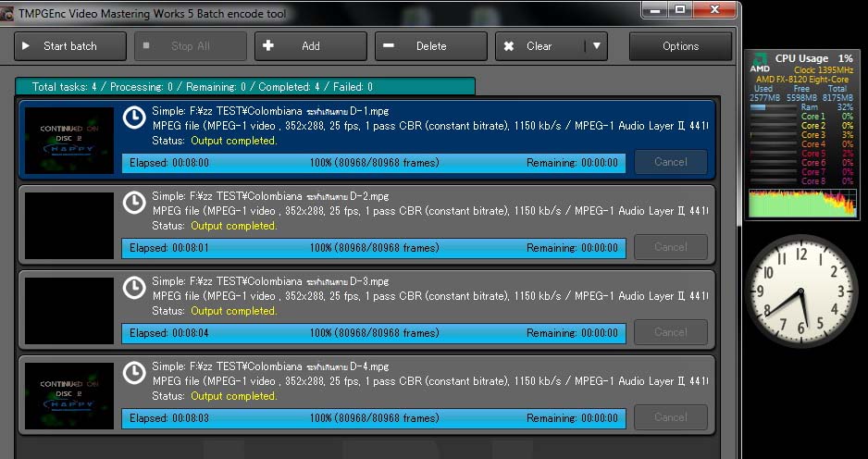Click the progress bar with Elapsed 00:08:00
This screenshot has width=868, height=459.
[374, 163]
